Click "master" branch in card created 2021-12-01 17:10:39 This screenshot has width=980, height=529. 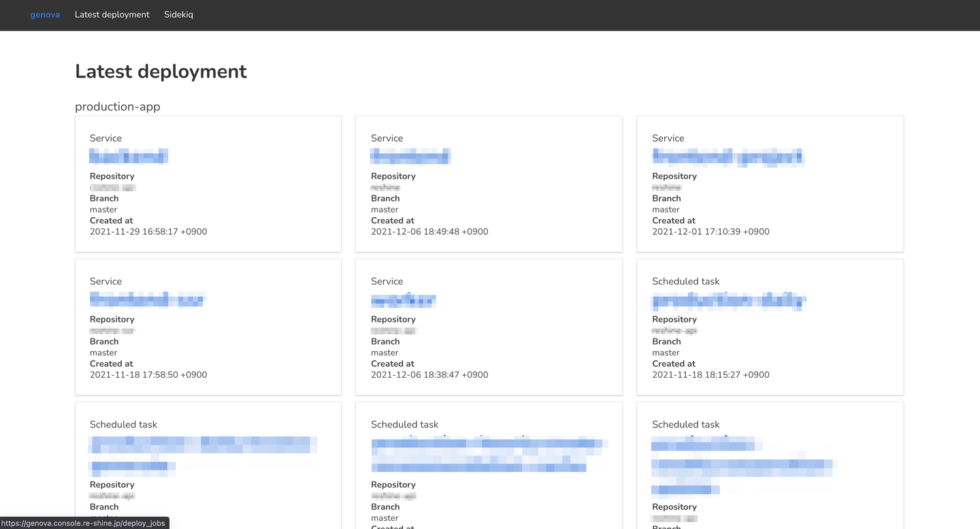(666, 210)
